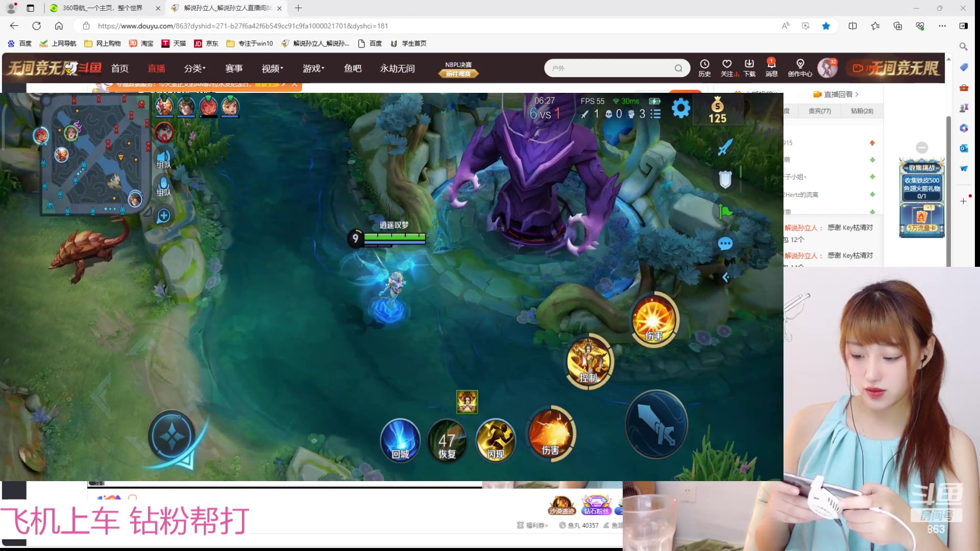980x551 pixels.
Task: Open 福利券 link
Action: 532,525
